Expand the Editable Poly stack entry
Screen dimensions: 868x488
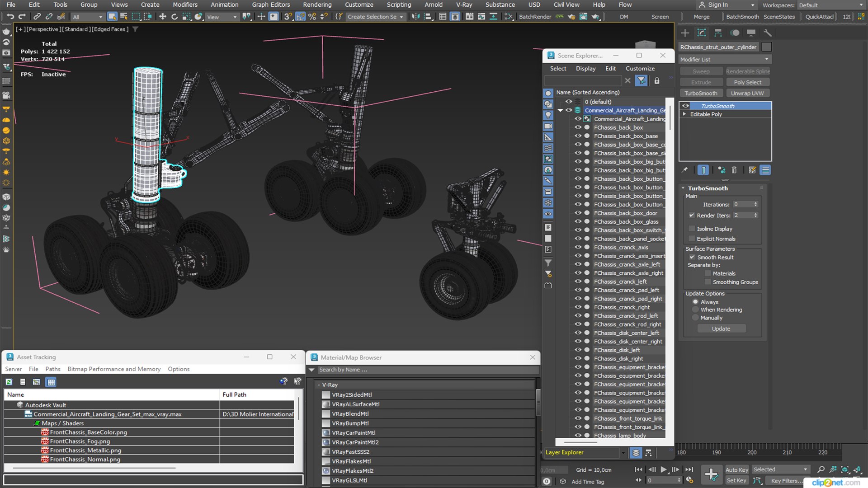(684, 114)
